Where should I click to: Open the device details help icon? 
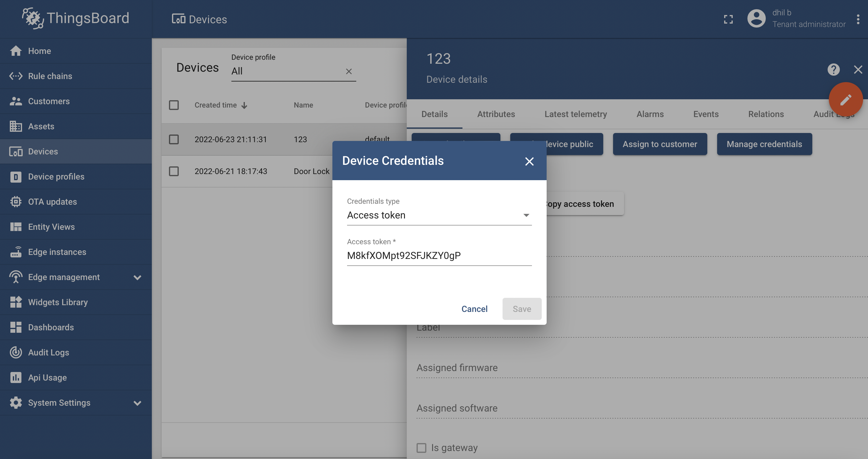pyautogui.click(x=833, y=70)
